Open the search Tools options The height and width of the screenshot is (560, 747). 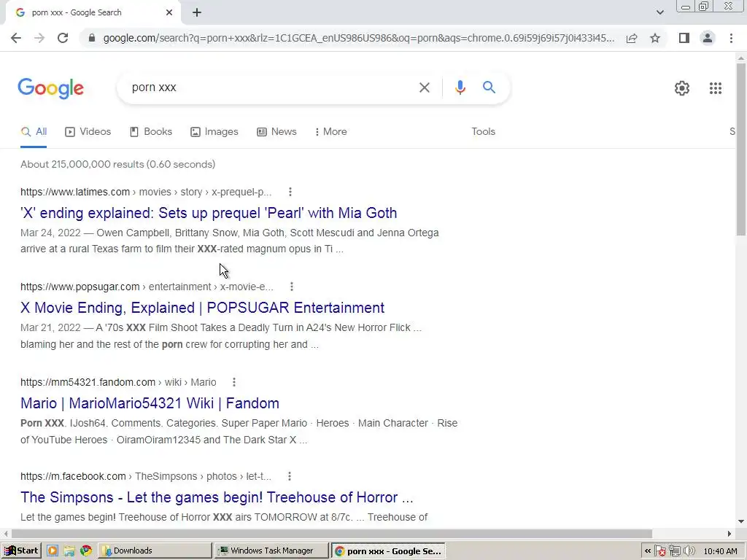tap(483, 132)
